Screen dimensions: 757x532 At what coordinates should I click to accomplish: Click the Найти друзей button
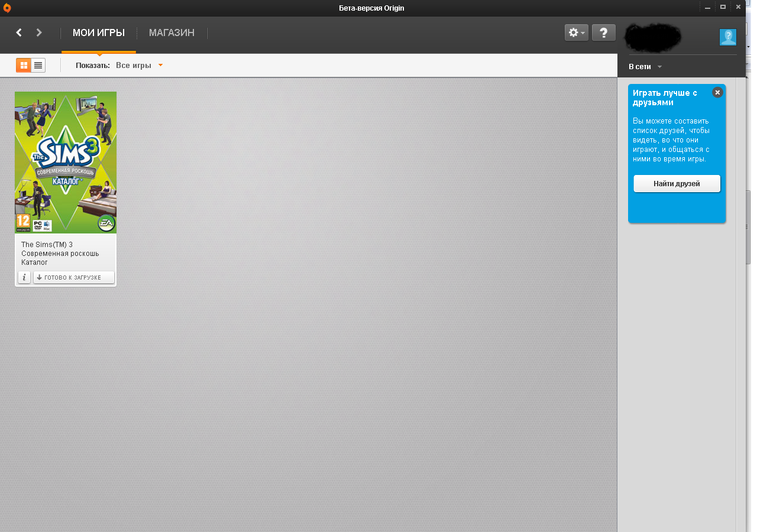click(x=677, y=184)
